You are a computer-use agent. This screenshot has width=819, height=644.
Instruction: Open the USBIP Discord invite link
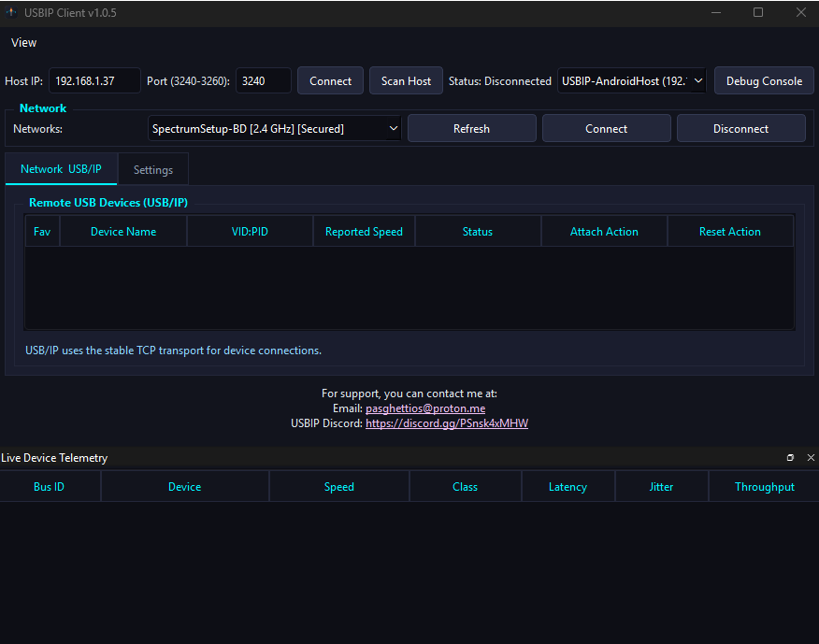tap(447, 423)
